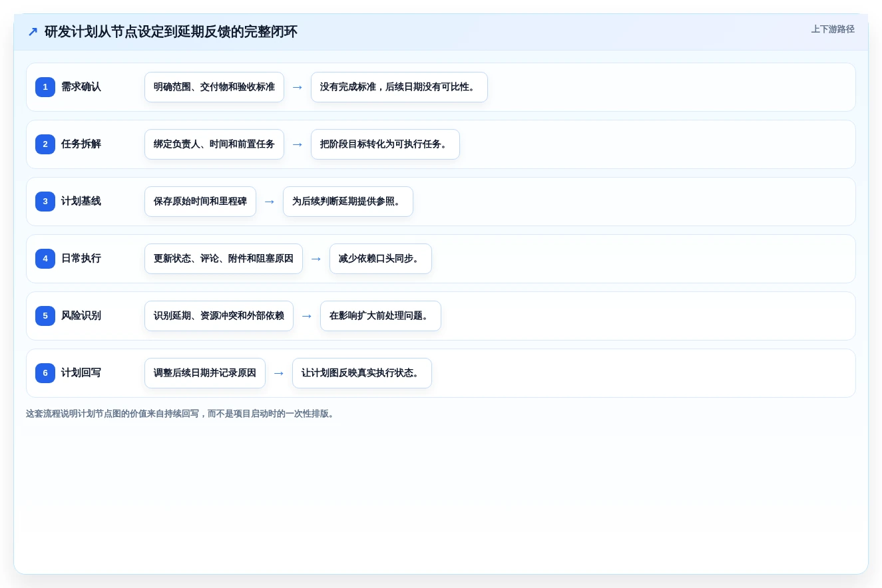The height and width of the screenshot is (588, 882).
Task: Click the arrow in the 计划基线 row
Action: pos(270,202)
